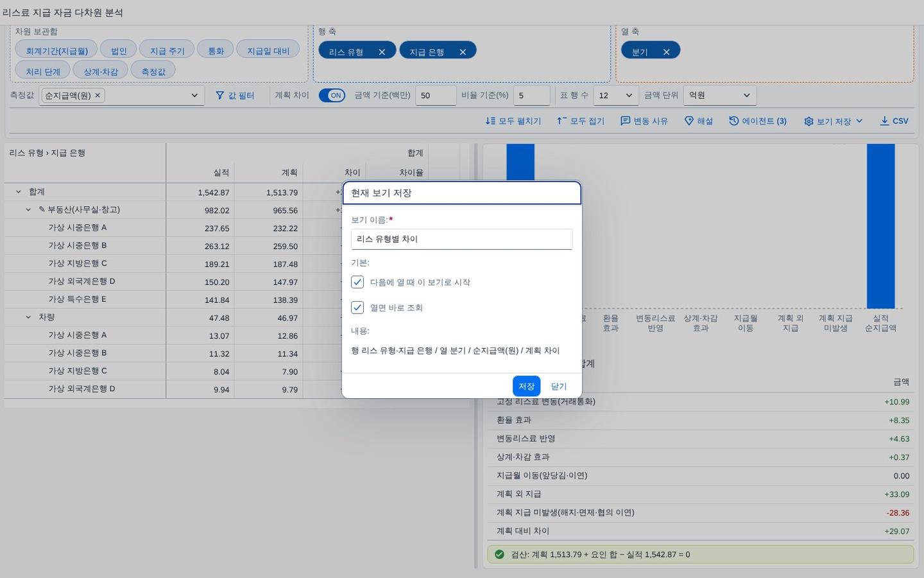Screen dimensions: 924x578
Task: Open 에이전트 (3) history
Action: pyautogui.click(x=758, y=121)
